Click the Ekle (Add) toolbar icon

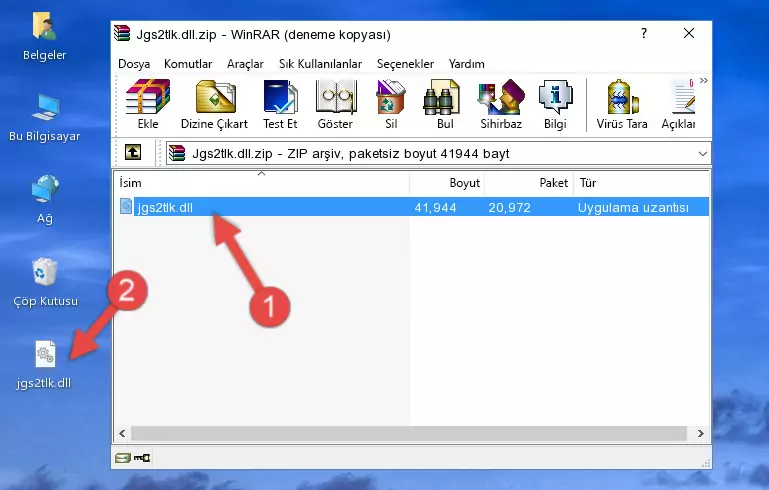[148, 104]
